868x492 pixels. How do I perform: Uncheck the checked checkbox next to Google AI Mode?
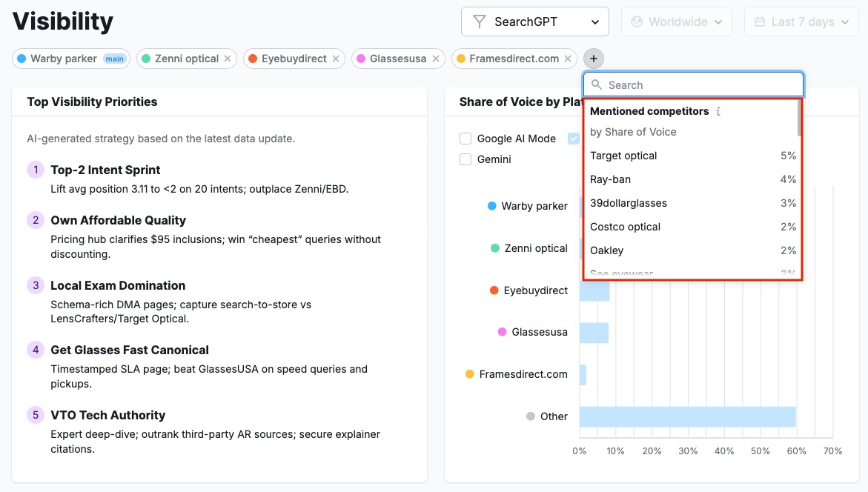click(x=574, y=139)
